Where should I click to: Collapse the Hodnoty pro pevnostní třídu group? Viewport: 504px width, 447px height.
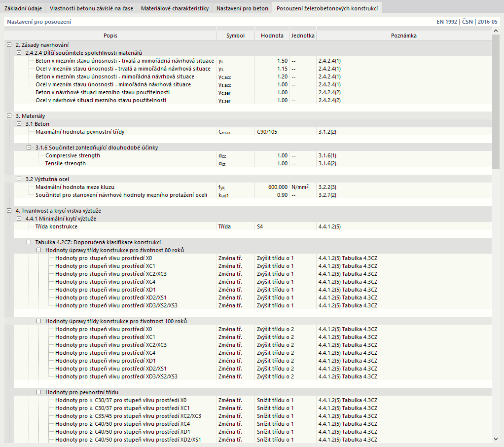39,392
